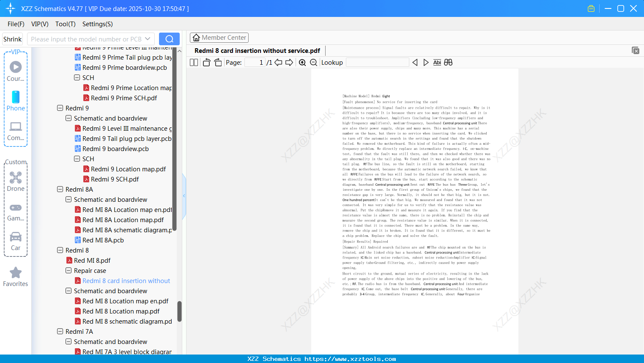Open the model number dropdown arrow
The height and width of the screenshot is (363, 644).
[148, 39]
